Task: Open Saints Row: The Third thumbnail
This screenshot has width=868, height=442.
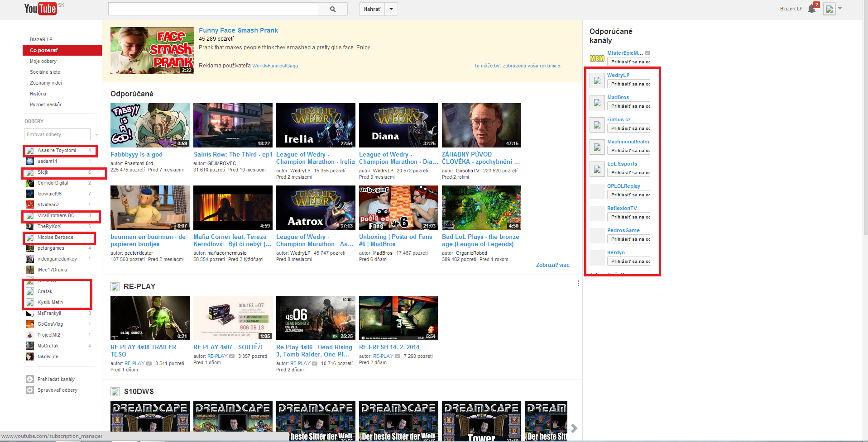Action: tap(233, 125)
